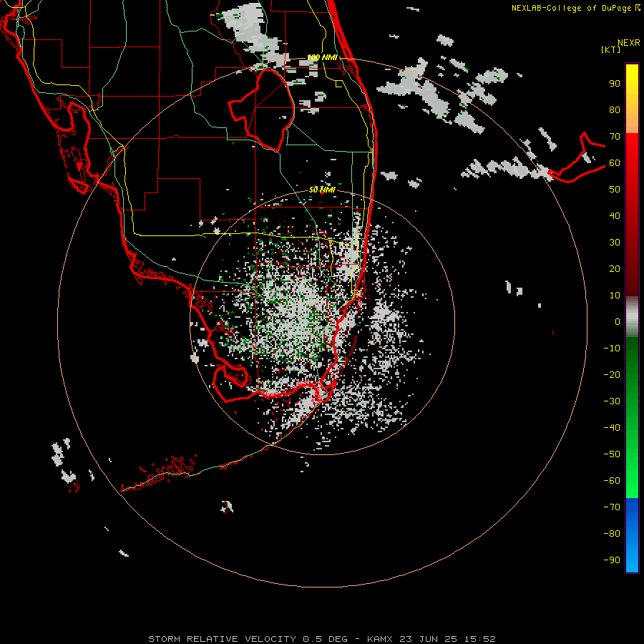
Task: Click the 0 value on the velocity scale
Action: click(618, 322)
